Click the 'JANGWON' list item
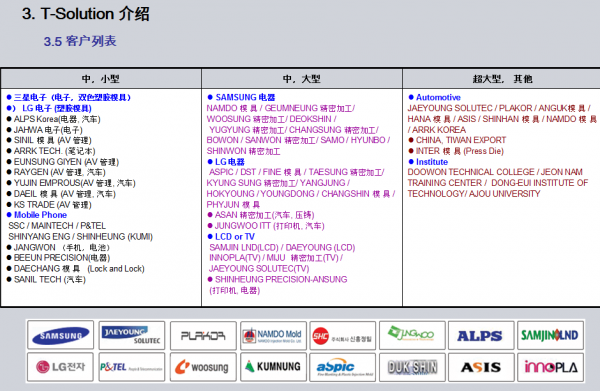This screenshot has height=391, width=600. 58,247
